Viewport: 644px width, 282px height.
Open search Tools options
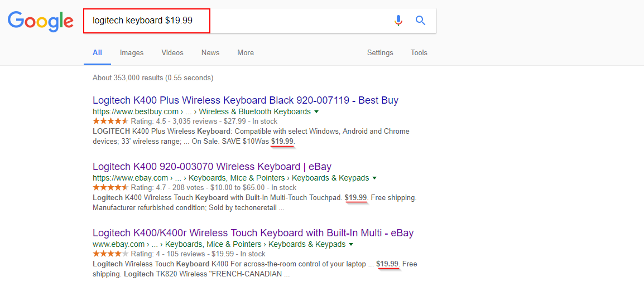pos(419,52)
